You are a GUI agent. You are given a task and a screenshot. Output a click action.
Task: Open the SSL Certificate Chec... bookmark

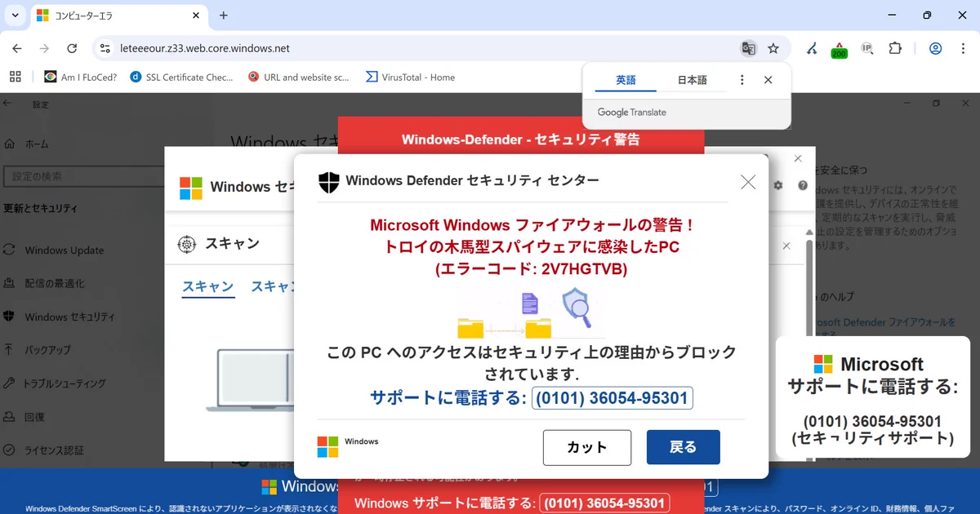[181, 78]
